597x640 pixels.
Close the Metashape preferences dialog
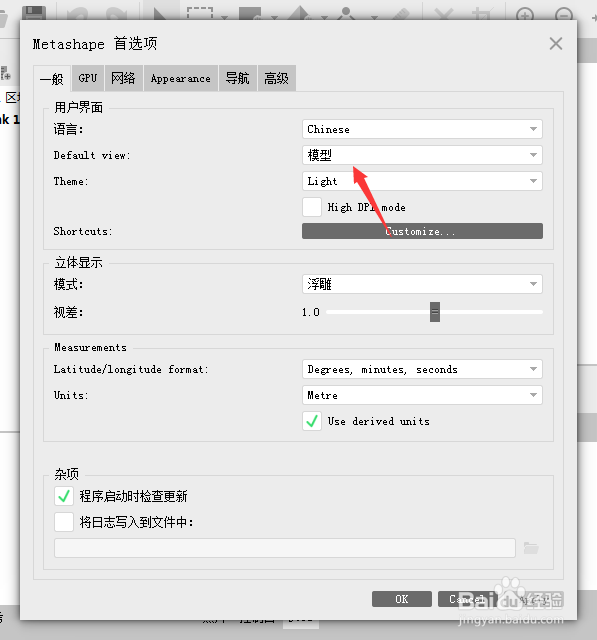(556, 43)
